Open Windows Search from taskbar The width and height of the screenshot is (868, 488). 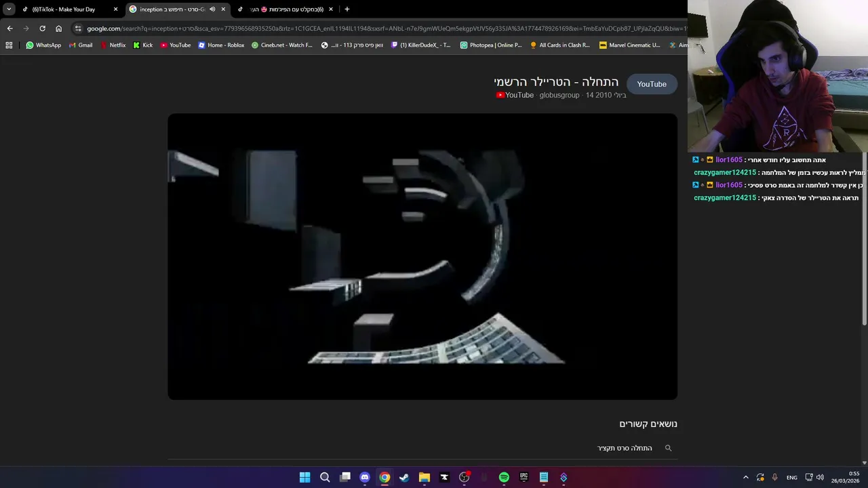[x=325, y=477]
